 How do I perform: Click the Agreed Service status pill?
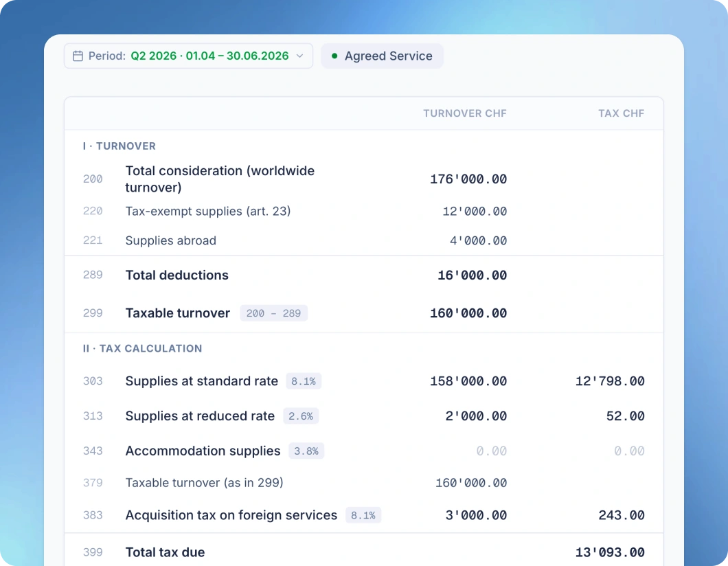pos(382,56)
